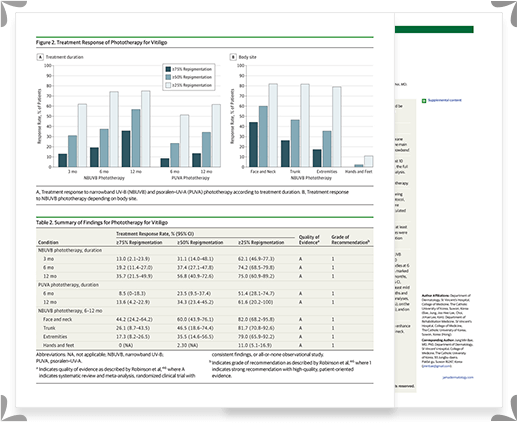Select the ≥50% Repigmentation legend swatch
This screenshot has width=517, height=424.
click(168, 77)
